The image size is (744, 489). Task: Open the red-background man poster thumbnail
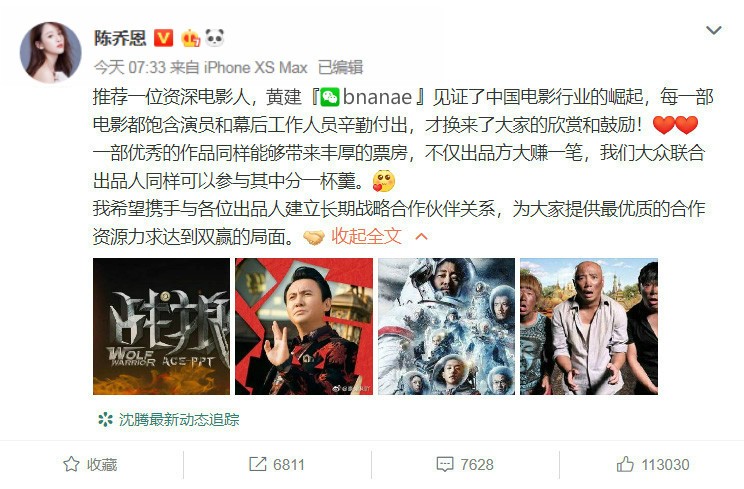[304, 326]
